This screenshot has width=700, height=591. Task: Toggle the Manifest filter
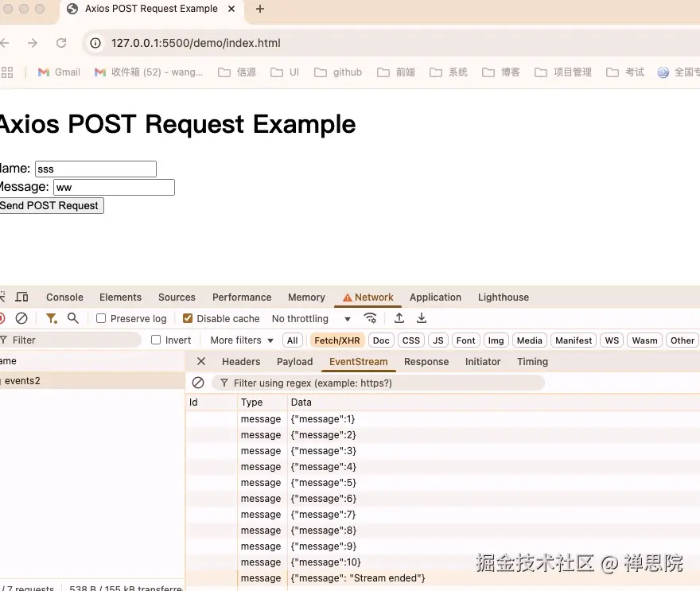pyautogui.click(x=574, y=340)
